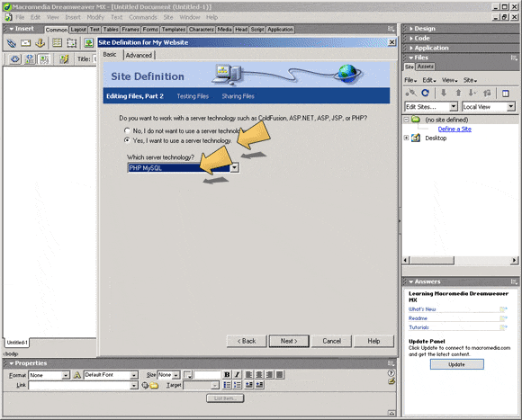Click the Ordered List icon
Screen dimensions: 522x420
point(238,385)
